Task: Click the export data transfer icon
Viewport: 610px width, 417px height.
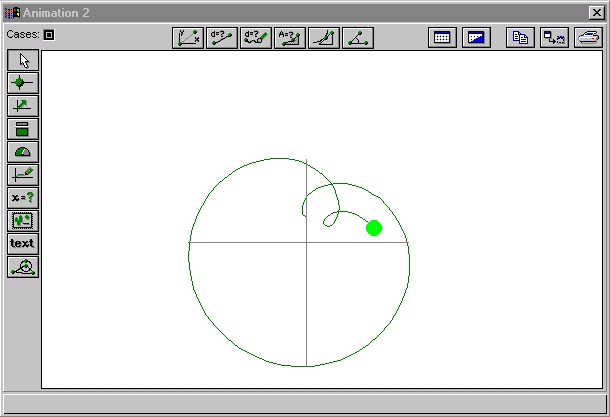Action: [x=554, y=38]
